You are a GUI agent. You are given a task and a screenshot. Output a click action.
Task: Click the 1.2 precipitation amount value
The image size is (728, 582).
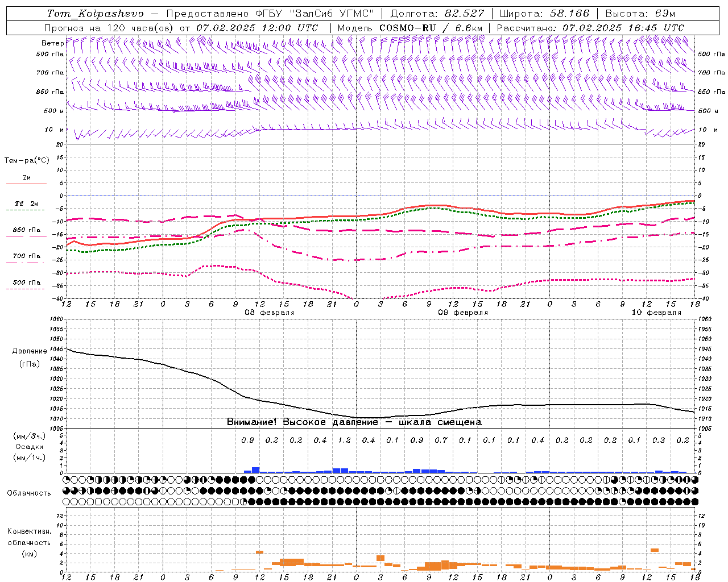click(344, 440)
